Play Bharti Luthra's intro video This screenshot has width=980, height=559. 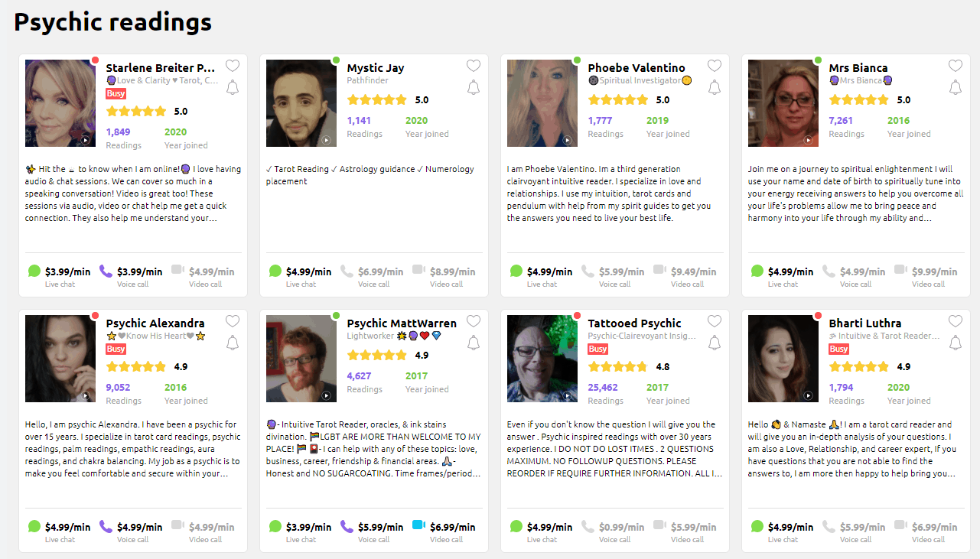pyautogui.click(x=809, y=395)
